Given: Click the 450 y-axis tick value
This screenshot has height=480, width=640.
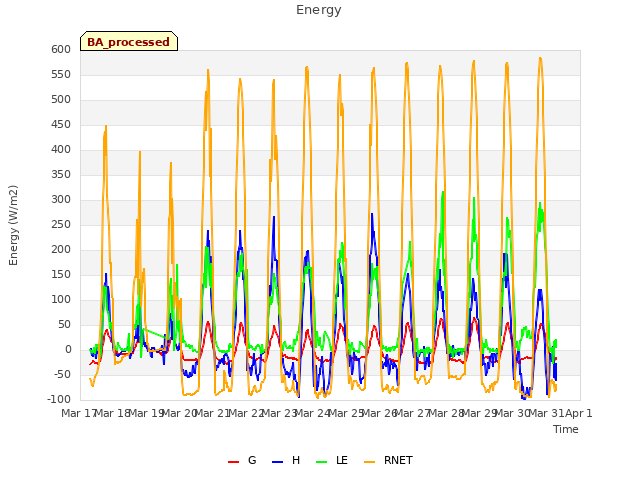Looking at the screenshot, I should coord(61,124).
